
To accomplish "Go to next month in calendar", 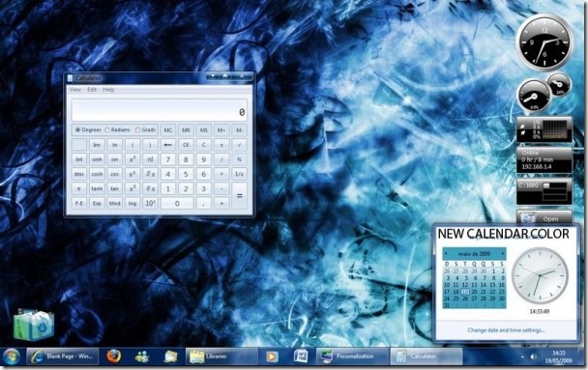I will pos(503,253).
